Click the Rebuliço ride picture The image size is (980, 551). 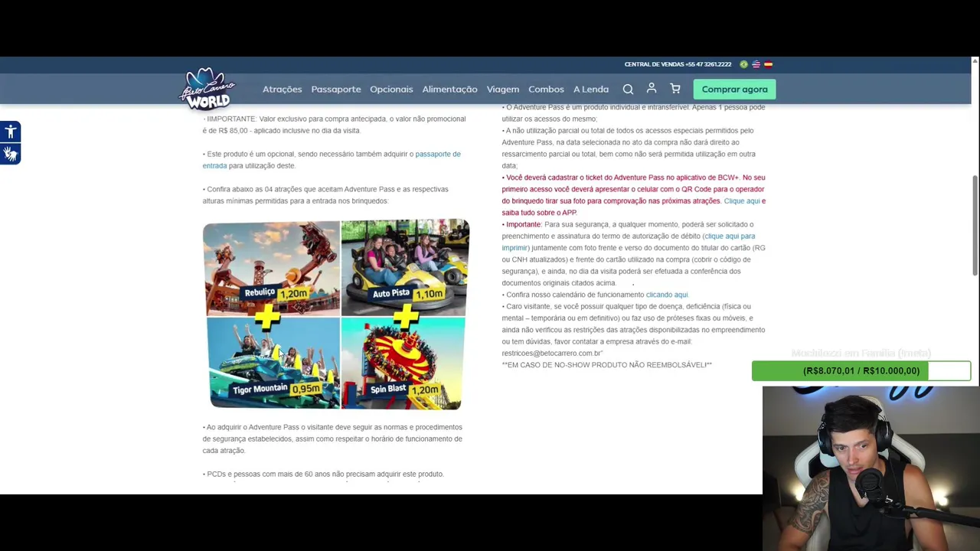(271, 266)
